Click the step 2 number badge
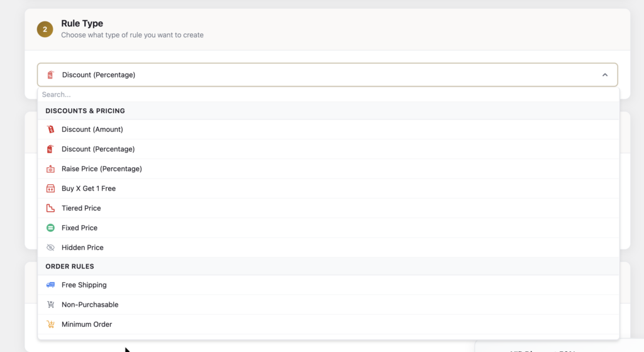This screenshot has height=352, width=644. 45,29
